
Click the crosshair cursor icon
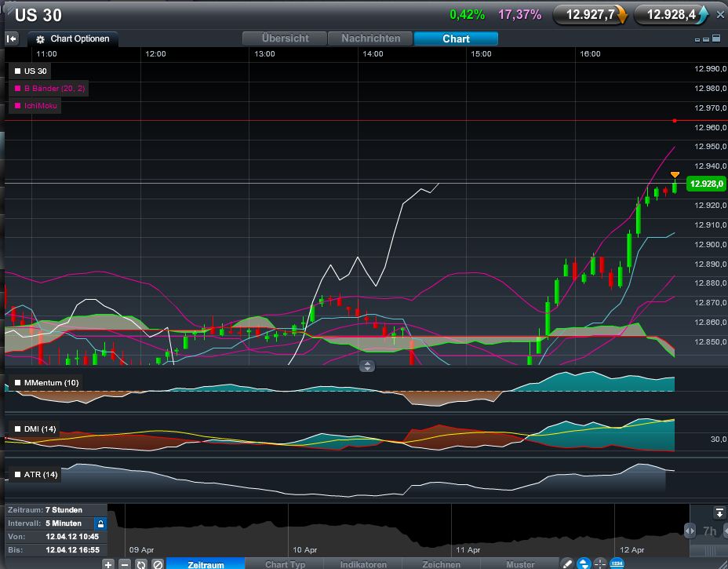coord(600,564)
